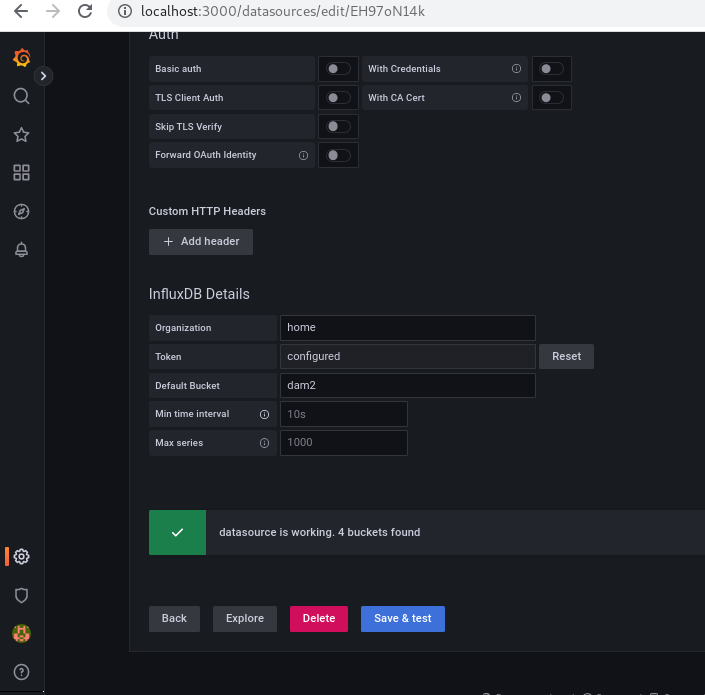Open the Help question mark icon
This screenshot has height=695, width=705.
click(21, 672)
